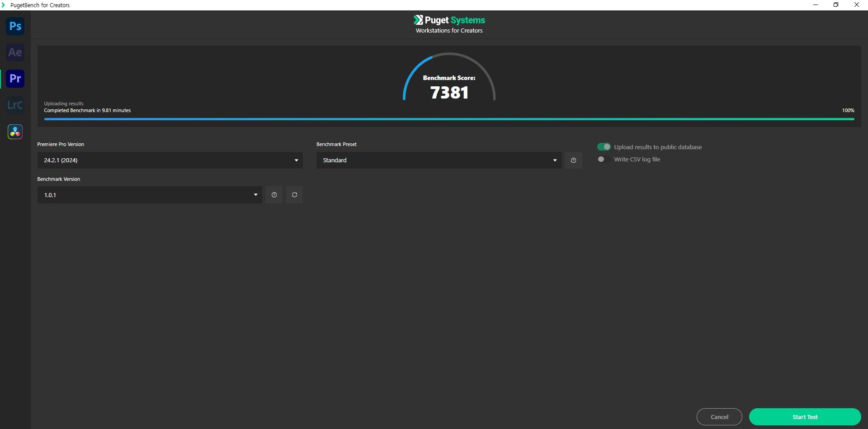Viewport: 868px width, 429px height.
Task: Select the Premiere Pro benchmark icon
Action: tap(15, 79)
